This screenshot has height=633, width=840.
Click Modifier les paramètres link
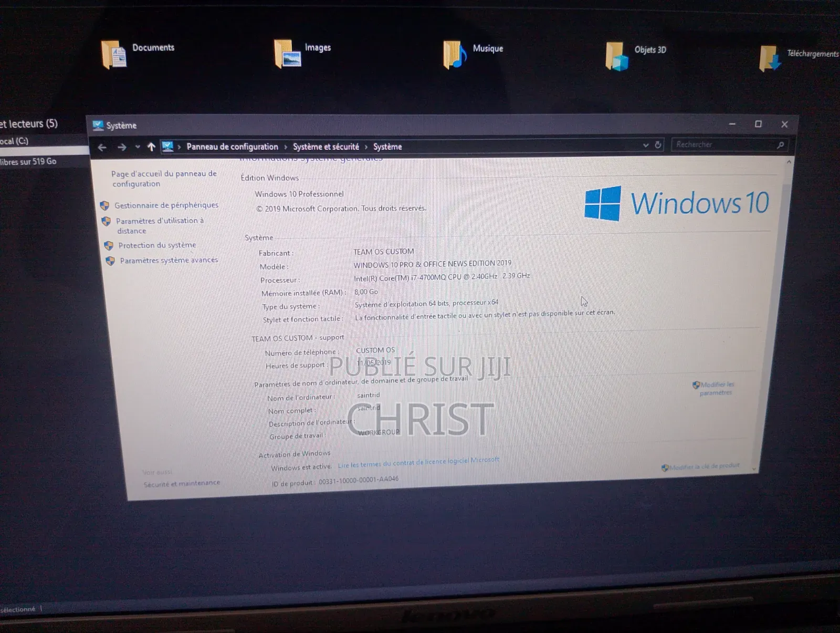click(x=717, y=388)
